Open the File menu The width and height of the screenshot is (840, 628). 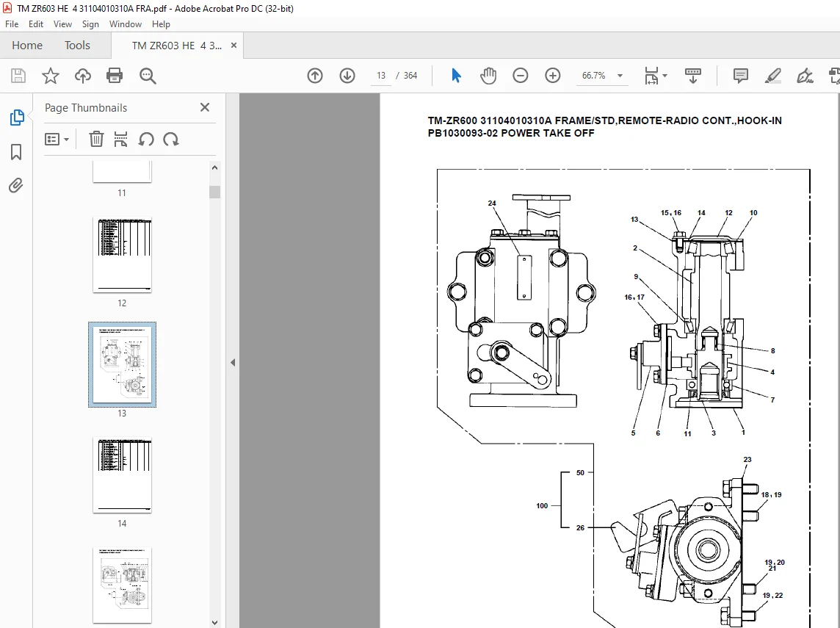point(12,24)
